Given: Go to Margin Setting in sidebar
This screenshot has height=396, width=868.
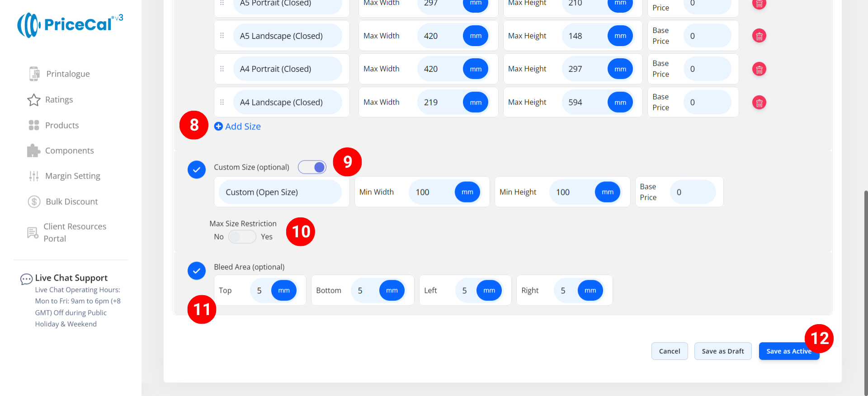Looking at the screenshot, I should point(72,176).
